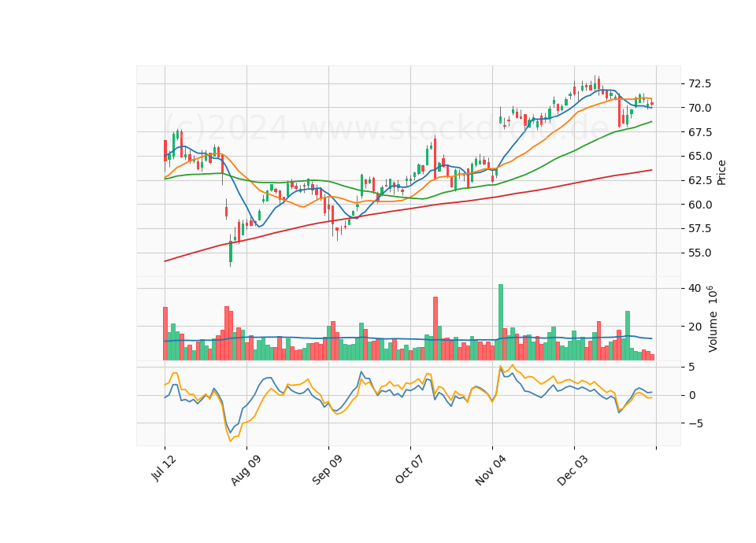Click the tall red volume bar in mid-October

[435, 328]
